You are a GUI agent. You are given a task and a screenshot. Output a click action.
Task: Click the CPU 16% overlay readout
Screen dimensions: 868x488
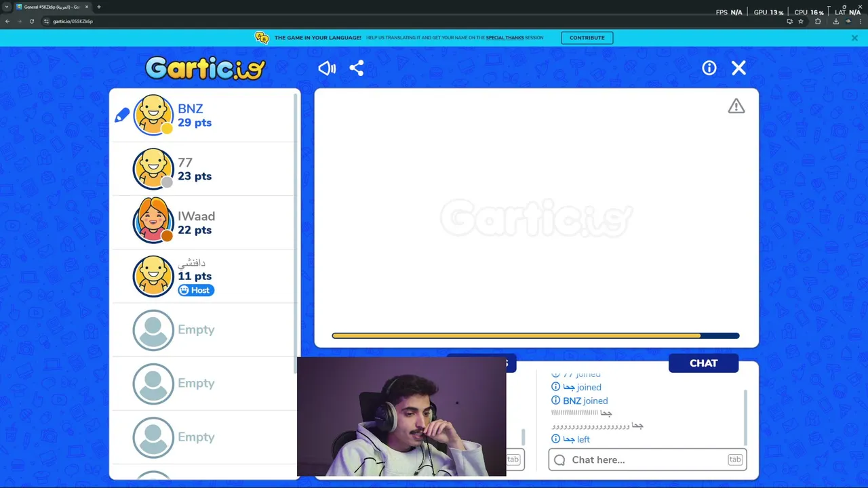coord(809,12)
